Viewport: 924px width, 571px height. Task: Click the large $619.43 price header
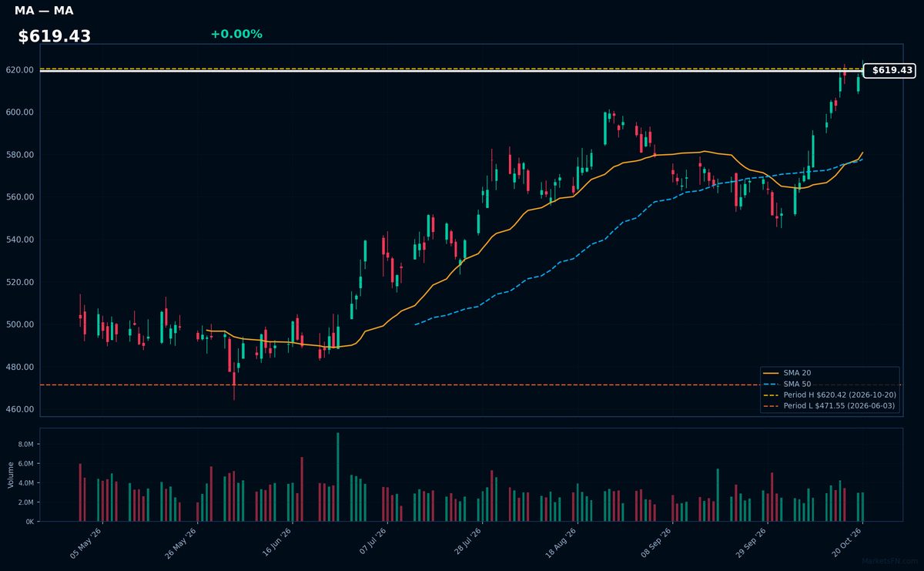coord(55,36)
